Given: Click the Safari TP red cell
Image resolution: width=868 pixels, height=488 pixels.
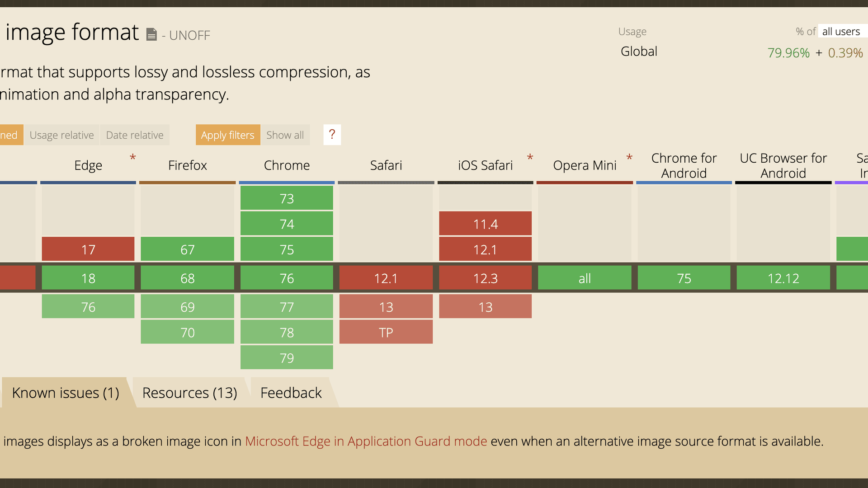Looking at the screenshot, I should (386, 332).
